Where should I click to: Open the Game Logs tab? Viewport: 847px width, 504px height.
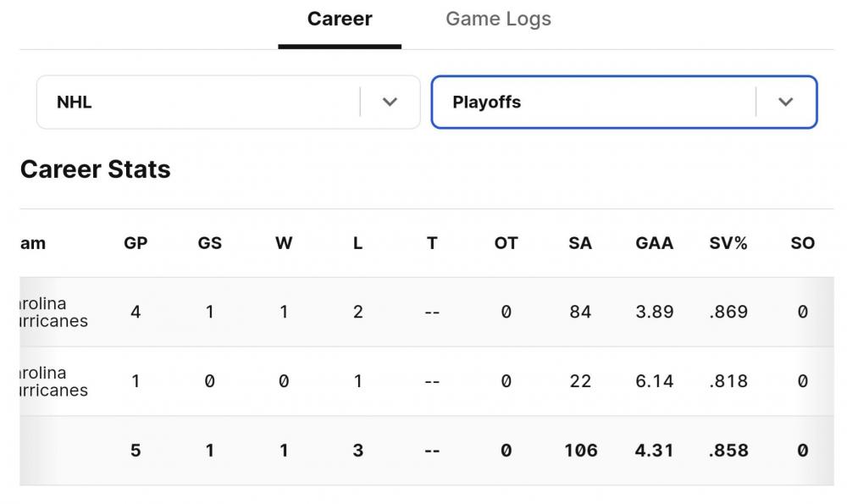pos(498,19)
